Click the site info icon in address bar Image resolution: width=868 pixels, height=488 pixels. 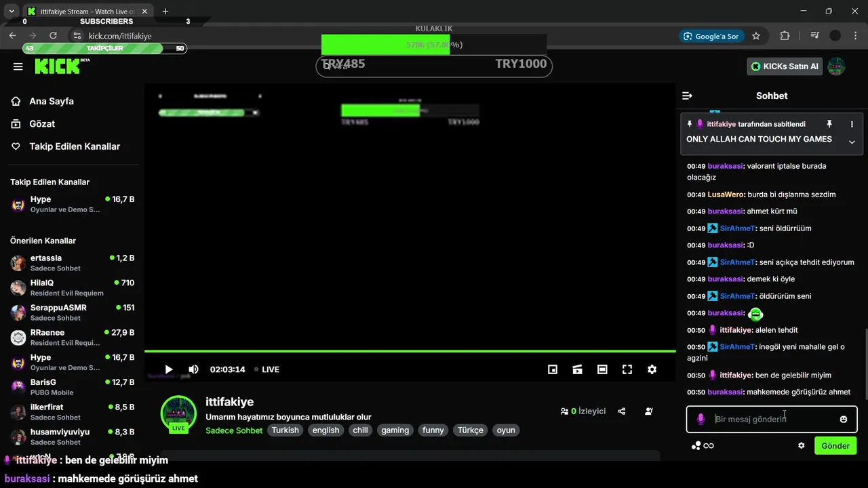(77, 36)
